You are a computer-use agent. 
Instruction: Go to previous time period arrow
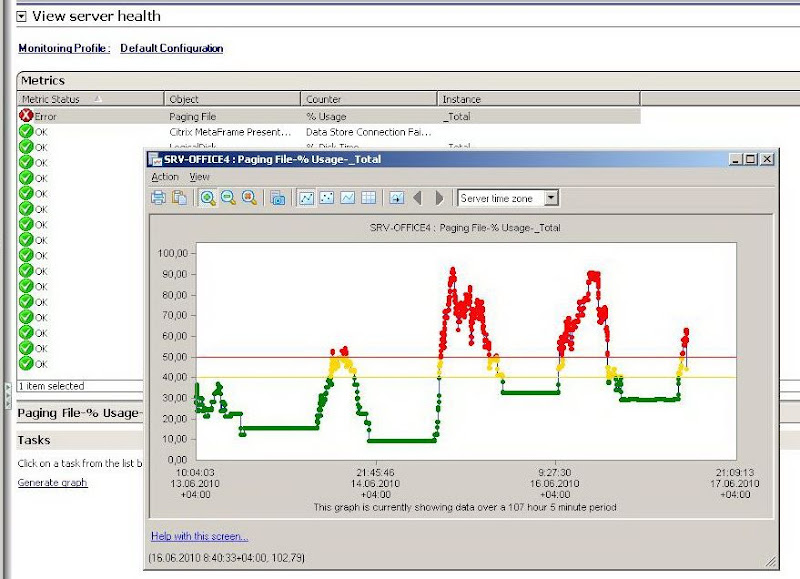[418, 198]
